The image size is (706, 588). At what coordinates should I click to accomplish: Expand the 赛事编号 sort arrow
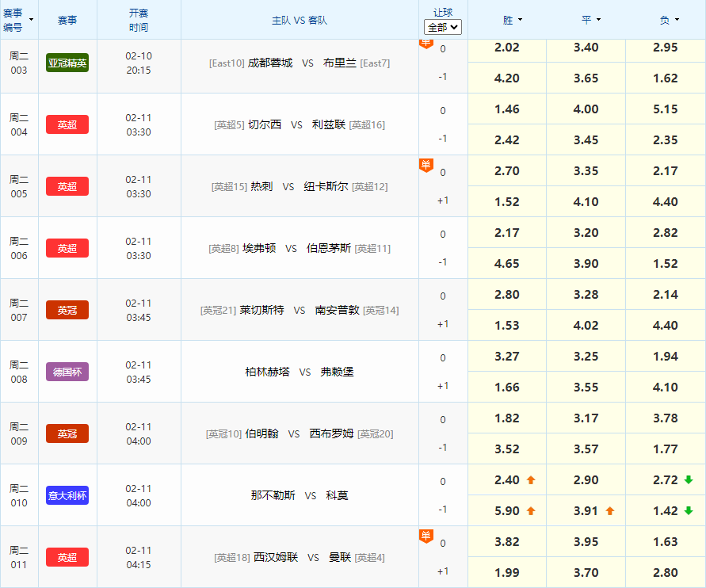pos(31,20)
